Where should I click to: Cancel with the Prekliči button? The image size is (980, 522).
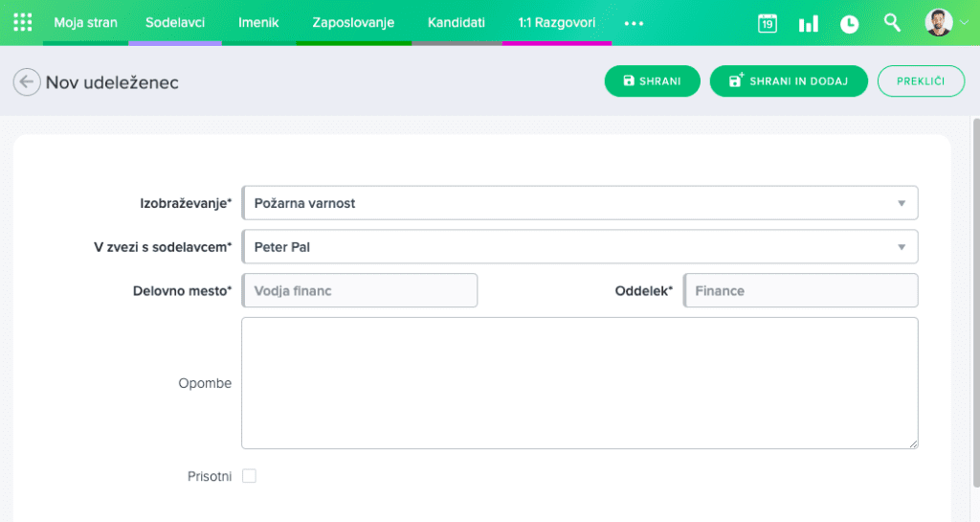920,81
